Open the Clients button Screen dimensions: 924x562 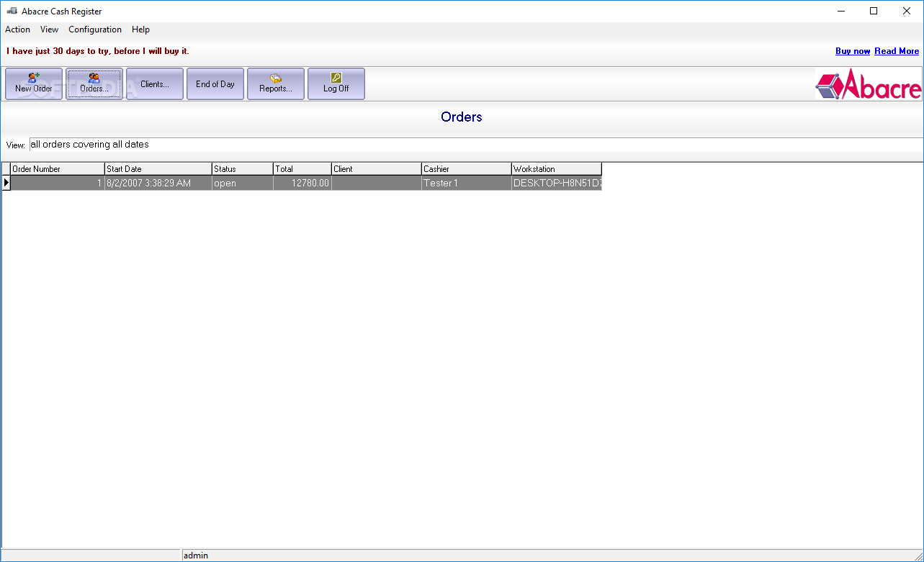click(x=155, y=83)
